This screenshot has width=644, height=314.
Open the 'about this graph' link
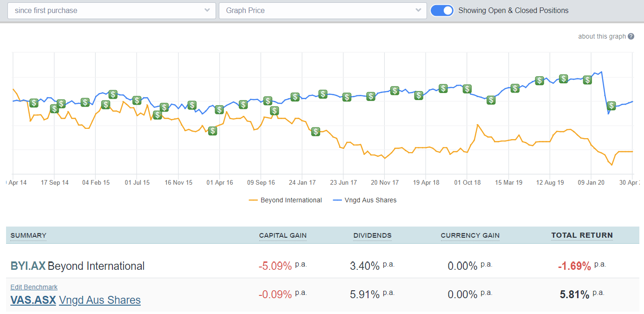pyautogui.click(x=602, y=36)
